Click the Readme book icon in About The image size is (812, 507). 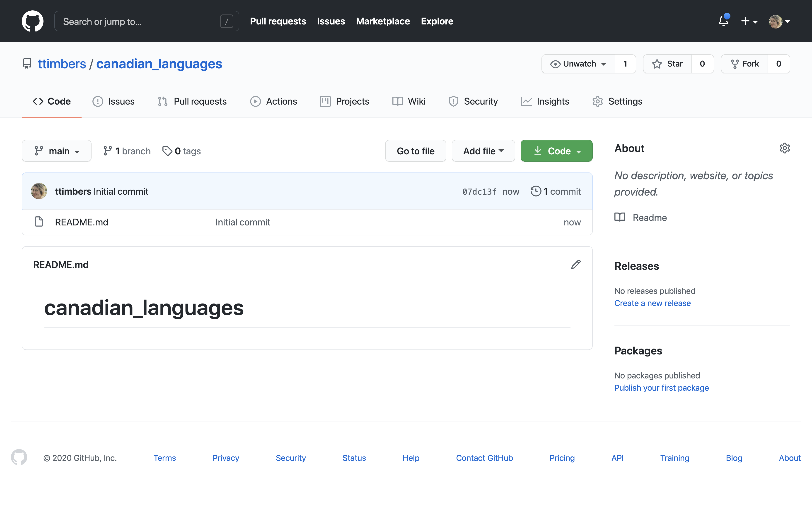point(620,217)
